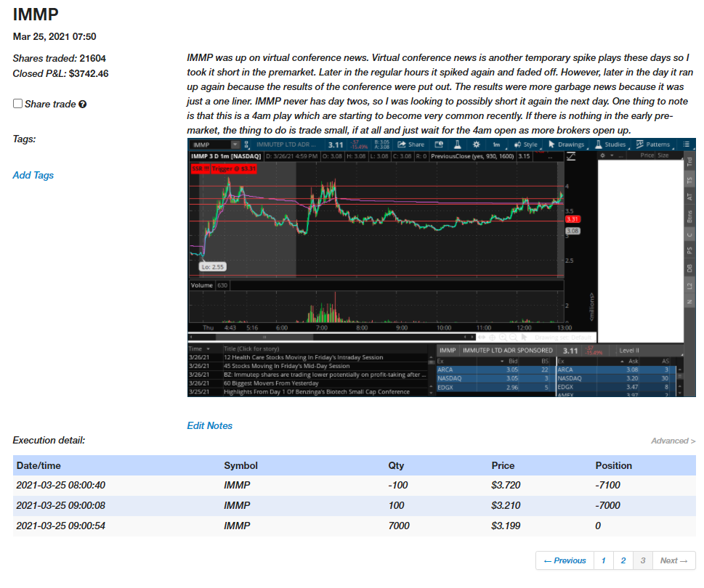
Task: Open the Edit Notes link
Action: point(210,425)
